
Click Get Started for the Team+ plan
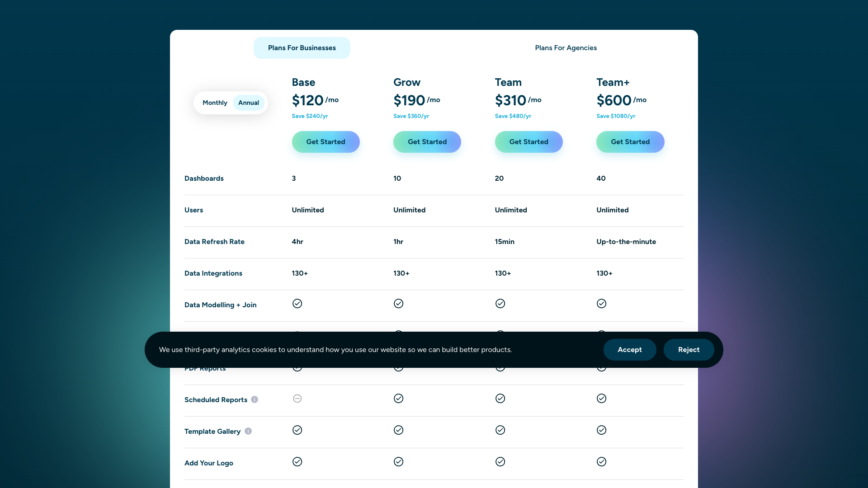pyautogui.click(x=630, y=141)
